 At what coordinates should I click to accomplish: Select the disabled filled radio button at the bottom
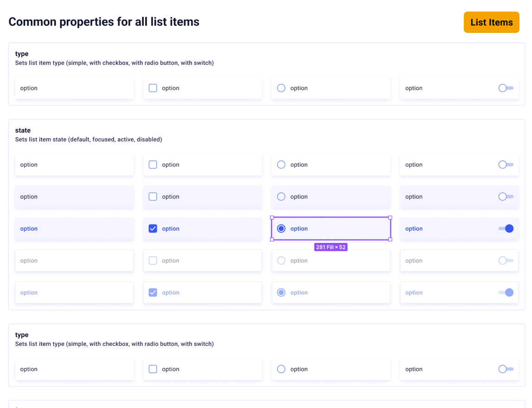[x=281, y=293]
